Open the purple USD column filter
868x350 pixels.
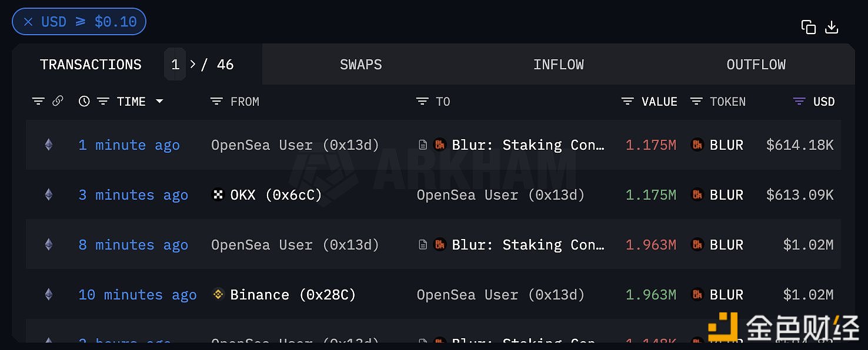(x=799, y=102)
